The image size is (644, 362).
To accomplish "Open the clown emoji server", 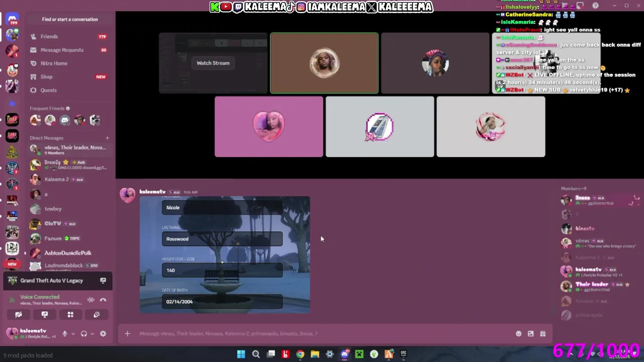I will (x=12, y=70).
